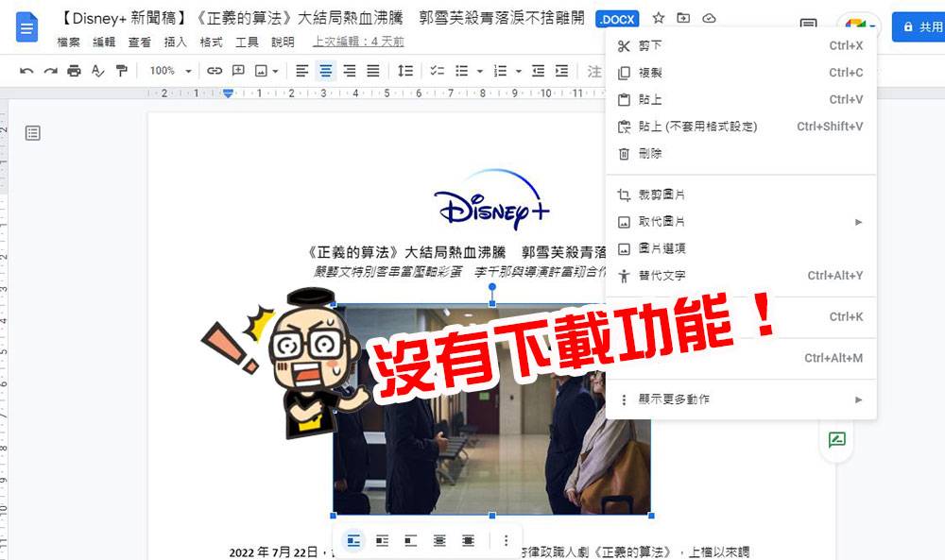Open the 100% zoom dropdown
This screenshot has width=945, height=560.
(x=168, y=71)
